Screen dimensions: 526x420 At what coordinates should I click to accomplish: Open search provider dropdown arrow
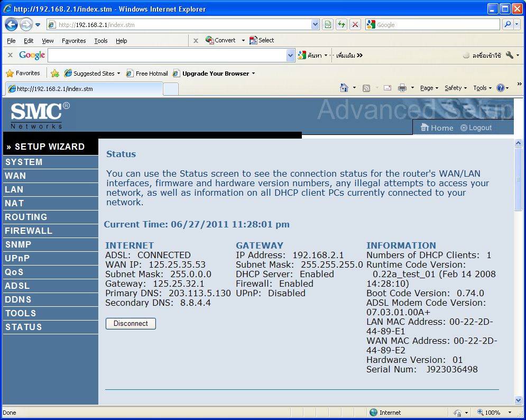517,24
